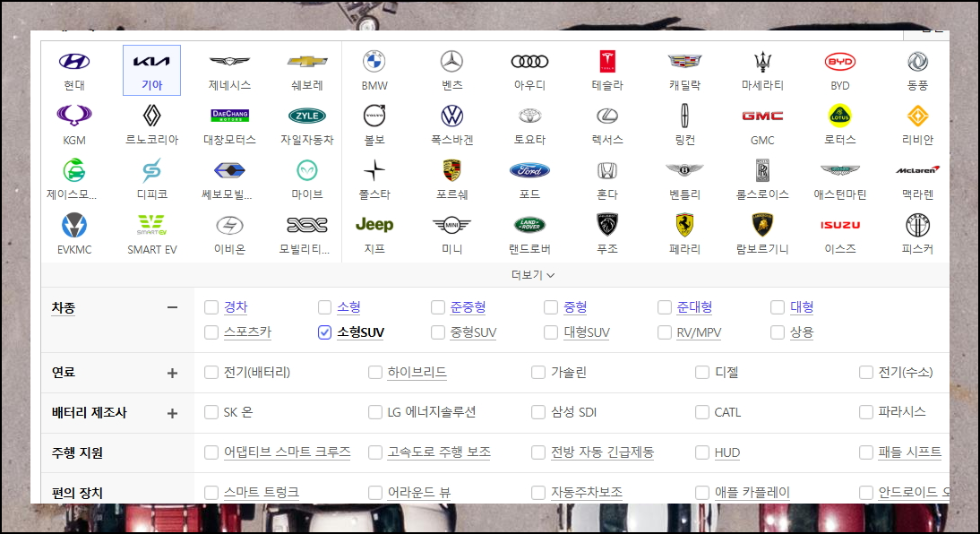
Task: Choose the Ford (포드) brand logo
Action: (529, 170)
